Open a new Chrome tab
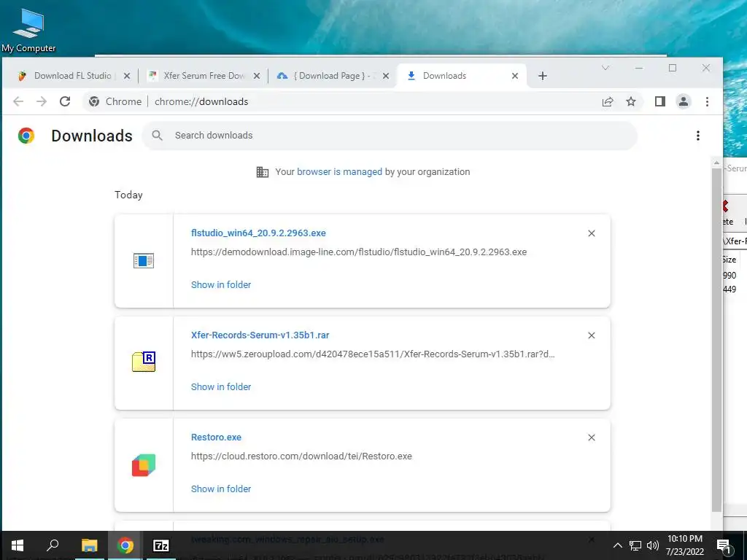This screenshot has width=747, height=560. pos(542,76)
